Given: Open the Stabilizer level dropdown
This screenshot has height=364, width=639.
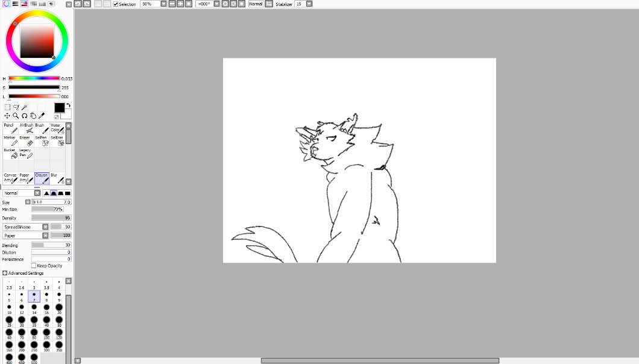Looking at the screenshot, I should coord(309,4).
